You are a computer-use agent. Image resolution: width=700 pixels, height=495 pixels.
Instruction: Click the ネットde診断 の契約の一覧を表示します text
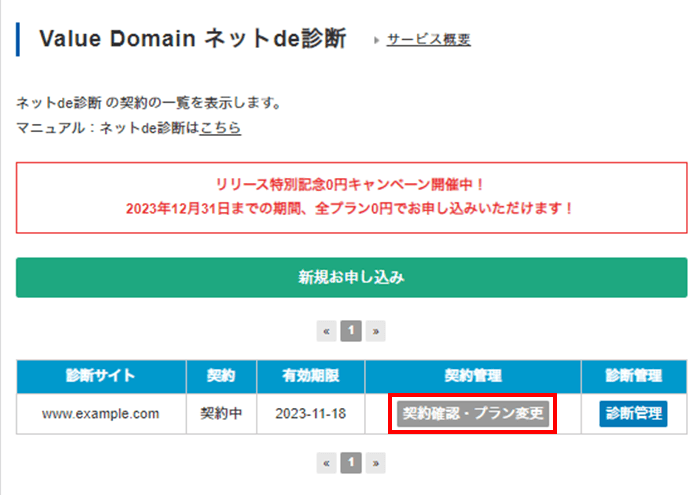tap(149, 103)
